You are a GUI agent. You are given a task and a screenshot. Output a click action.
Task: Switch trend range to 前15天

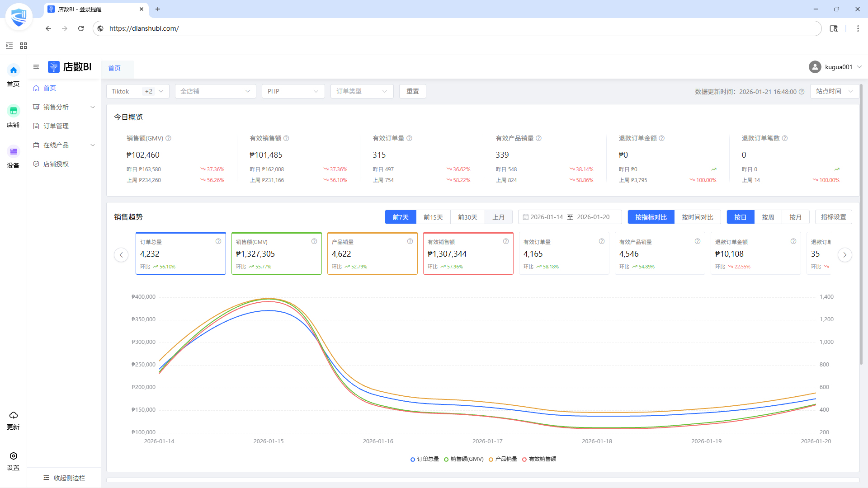tap(433, 217)
